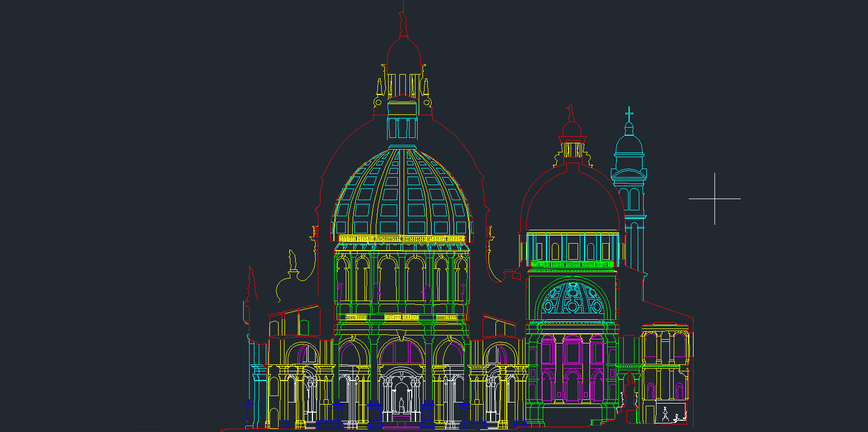Pick the cross on the cyan bell tower
This screenshot has height=432, width=868.
pyautogui.click(x=629, y=113)
